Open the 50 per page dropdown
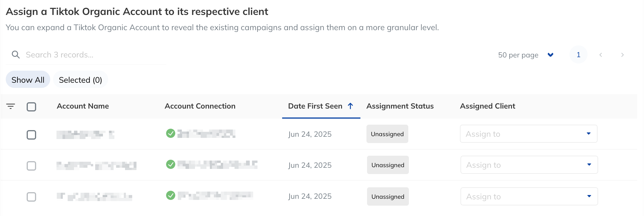The width and height of the screenshot is (644, 216). click(526, 55)
